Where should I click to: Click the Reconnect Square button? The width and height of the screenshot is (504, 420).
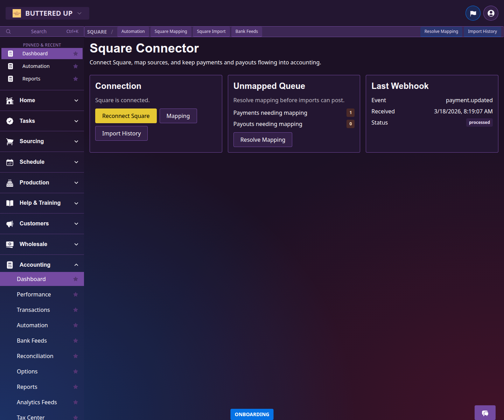[126, 115]
